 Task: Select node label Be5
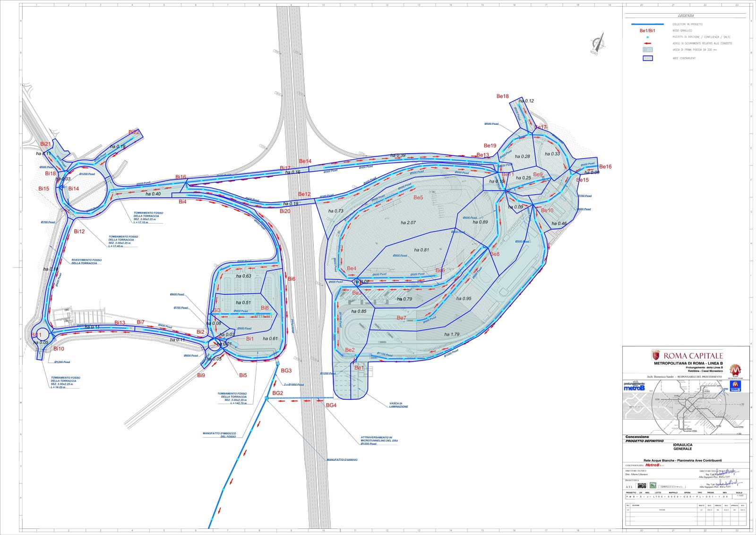(x=418, y=198)
